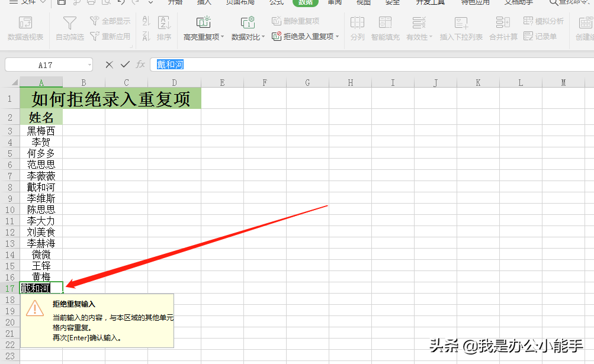
Task: Select the cell containing 李贺
Action: (x=41, y=143)
